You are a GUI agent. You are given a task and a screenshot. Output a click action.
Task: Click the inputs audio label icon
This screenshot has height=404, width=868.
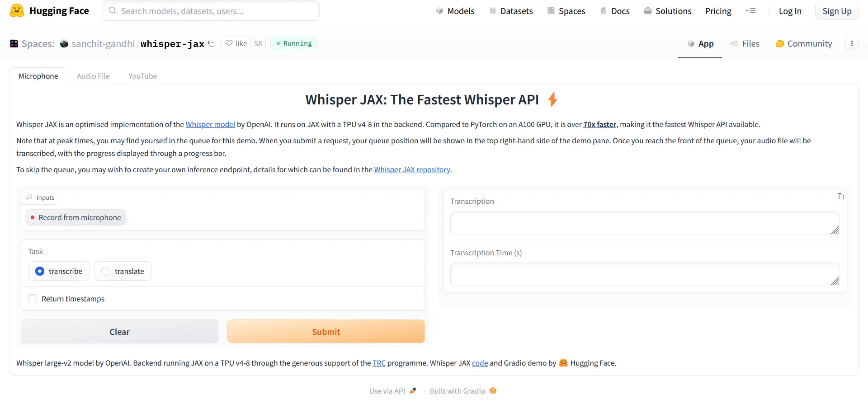pyautogui.click(x=29, y=197)
